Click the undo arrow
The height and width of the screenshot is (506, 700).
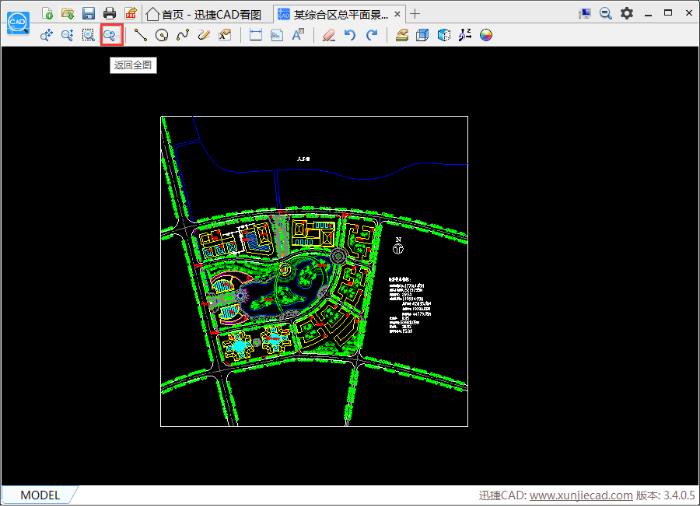[350, 35]
